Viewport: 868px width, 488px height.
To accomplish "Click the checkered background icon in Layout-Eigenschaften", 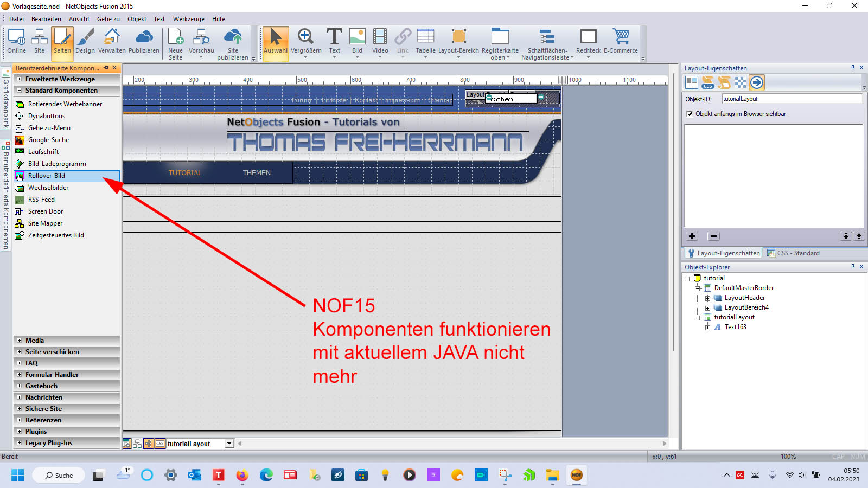I will pyautogui.click(x=741, y=82).
